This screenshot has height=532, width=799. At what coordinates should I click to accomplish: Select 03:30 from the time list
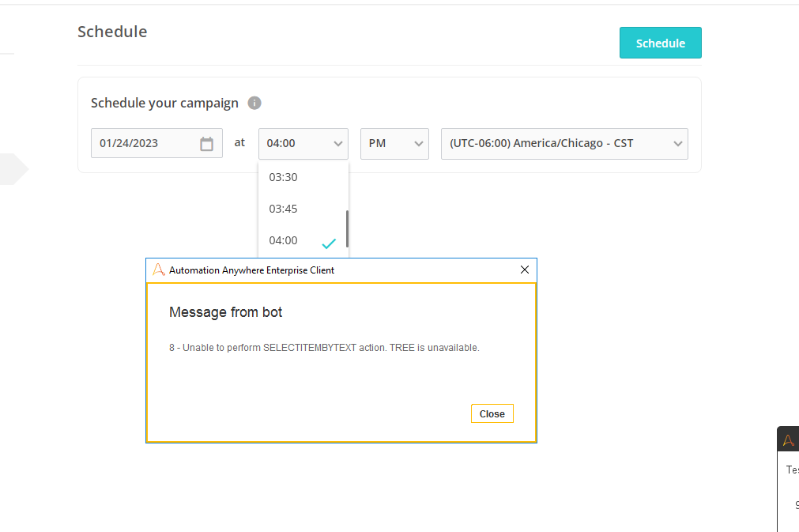click(x=303, y=177)
